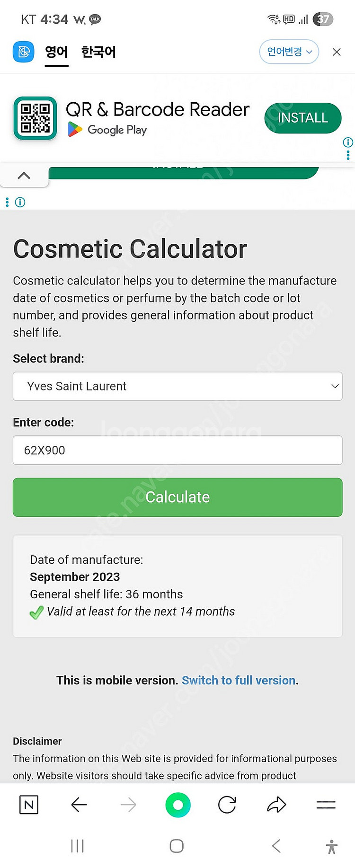Tap the green Naver search circle button
Image resolution: width=355 pixels, height=868 pixels.
pos(178,805)
